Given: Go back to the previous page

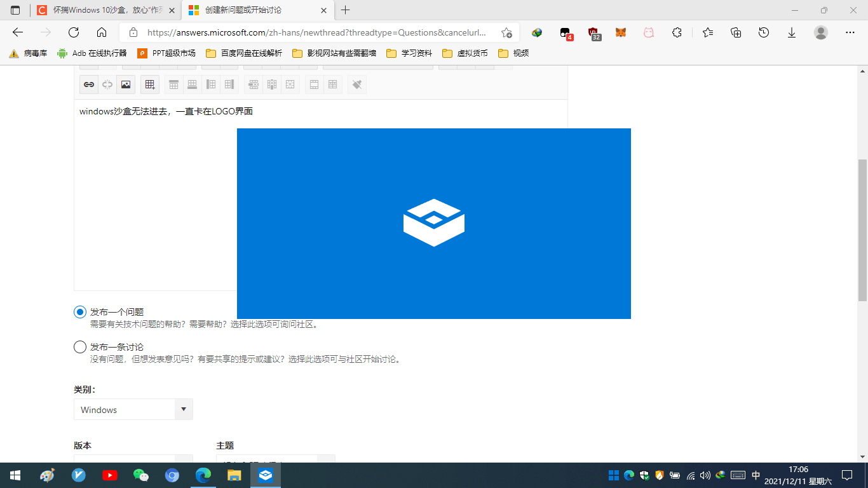Looking at the screenshot, I should coord(18,32).
